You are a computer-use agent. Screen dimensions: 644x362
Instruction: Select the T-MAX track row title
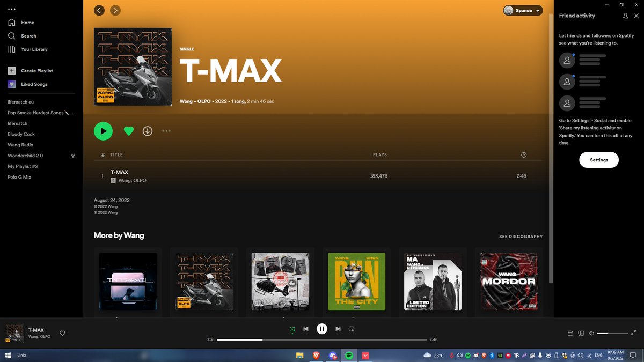pos(119,172)
